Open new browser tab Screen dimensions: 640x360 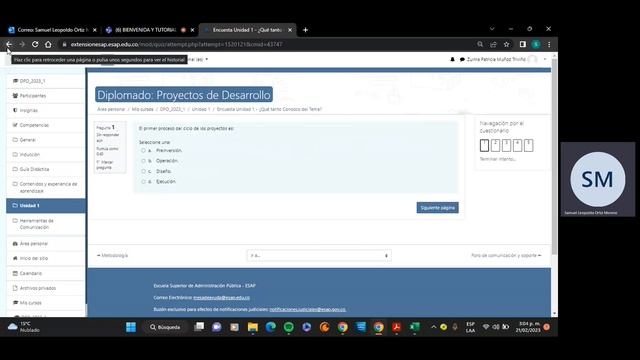coord(305,30)
